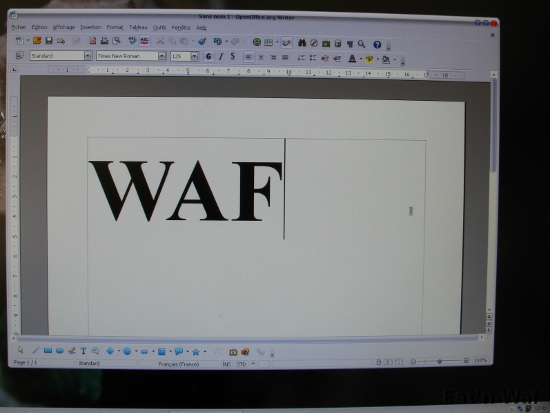Viewport: 550px width, 413px height.
Task: Select the Text tool in the drawing toolbar
Action: coord(83,351)
